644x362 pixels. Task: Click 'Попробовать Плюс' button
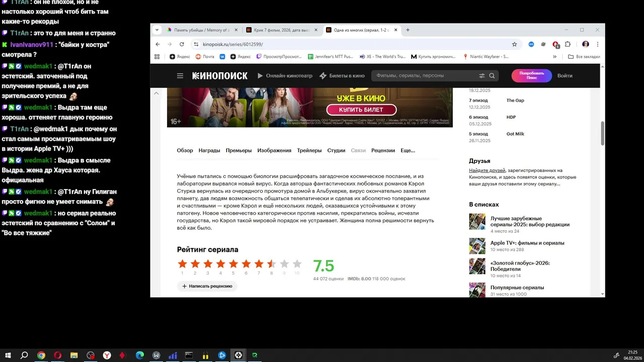532,76
